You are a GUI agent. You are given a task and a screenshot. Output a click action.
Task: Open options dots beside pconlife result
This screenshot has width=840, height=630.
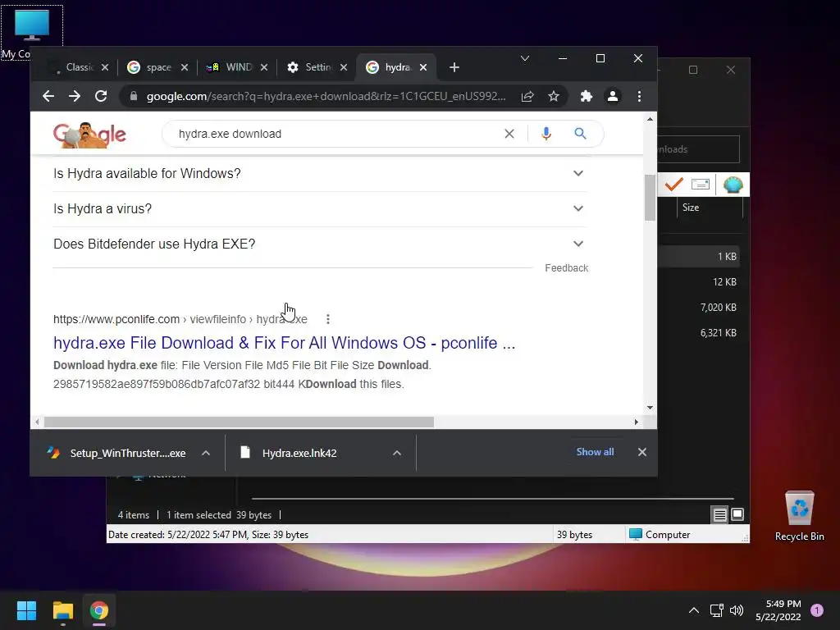(328, 319)
